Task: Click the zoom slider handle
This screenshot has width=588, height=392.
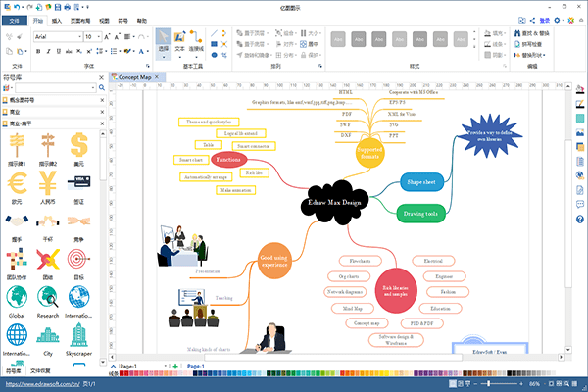Action: [x=488, y=384]
